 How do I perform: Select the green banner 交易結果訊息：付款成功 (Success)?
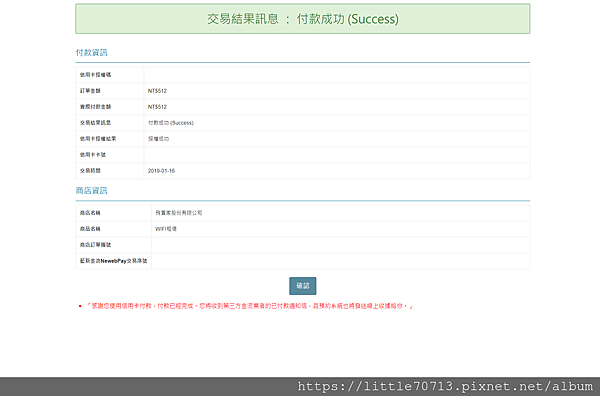[302, 19]
